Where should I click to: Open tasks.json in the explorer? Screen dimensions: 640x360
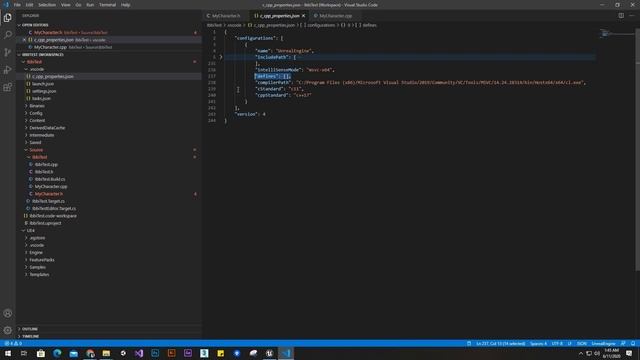click(41, 98)
